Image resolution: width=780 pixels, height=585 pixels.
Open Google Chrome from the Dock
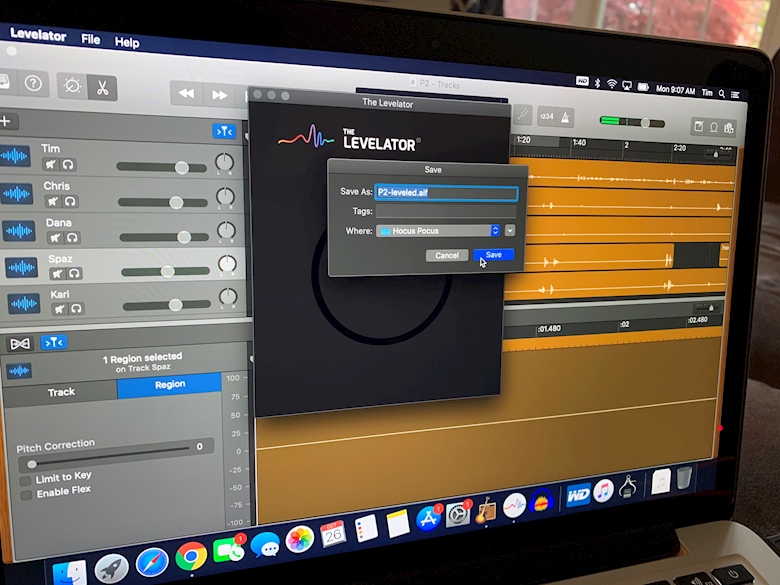(190, 556)
